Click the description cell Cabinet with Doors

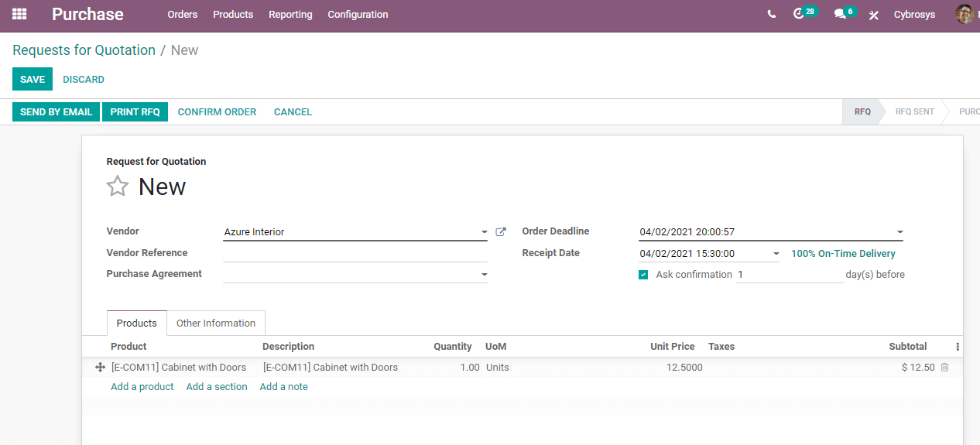[331, 368]
